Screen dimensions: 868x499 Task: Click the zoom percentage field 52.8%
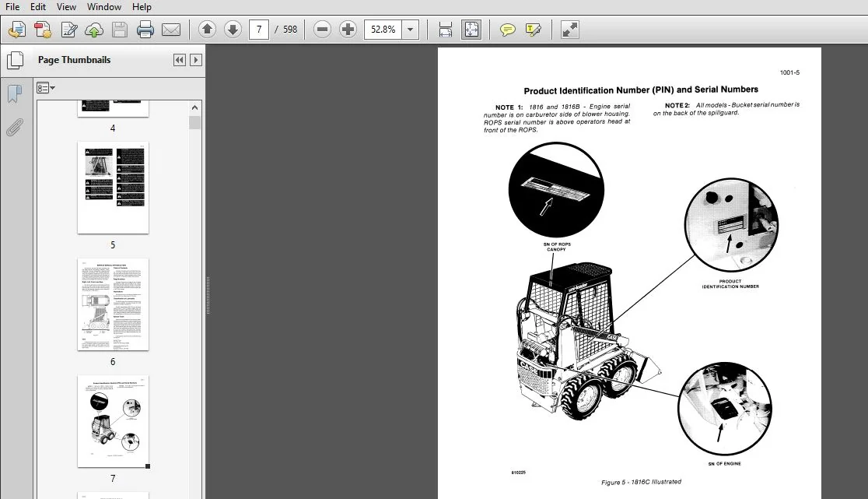point(383,30)
